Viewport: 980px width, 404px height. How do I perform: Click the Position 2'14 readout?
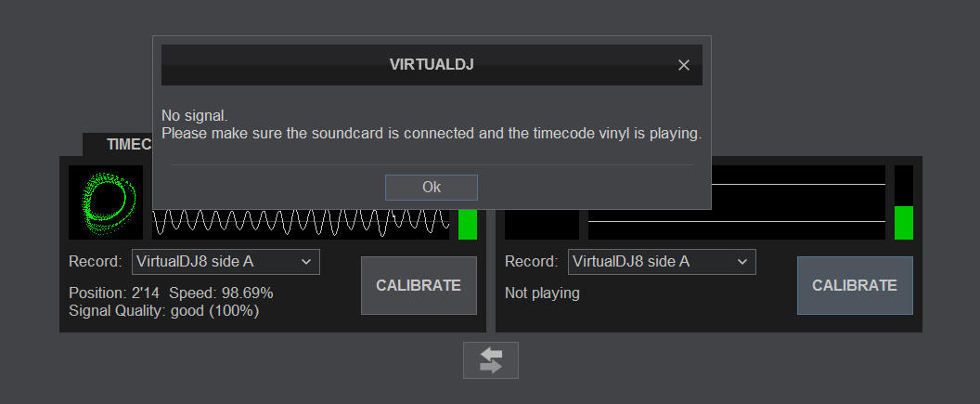pyautogui.click(x=113, y=293)
